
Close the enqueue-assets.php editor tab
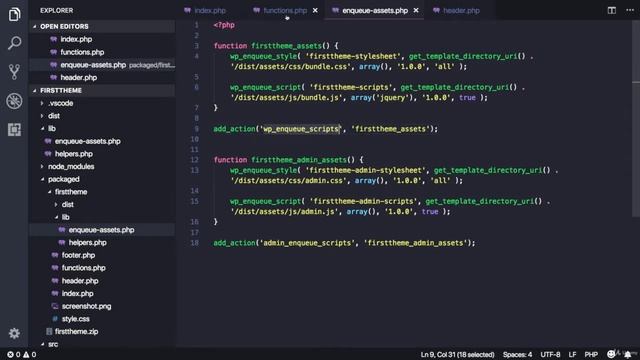416,11
